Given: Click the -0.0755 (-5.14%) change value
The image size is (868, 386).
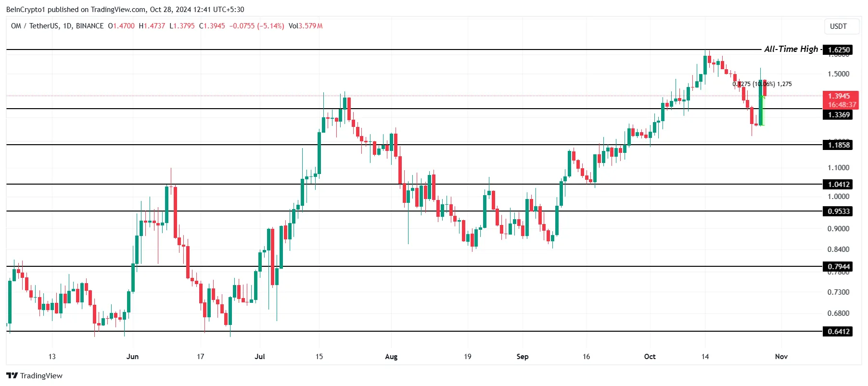Looking at the screenshot, I should (257, 26).
